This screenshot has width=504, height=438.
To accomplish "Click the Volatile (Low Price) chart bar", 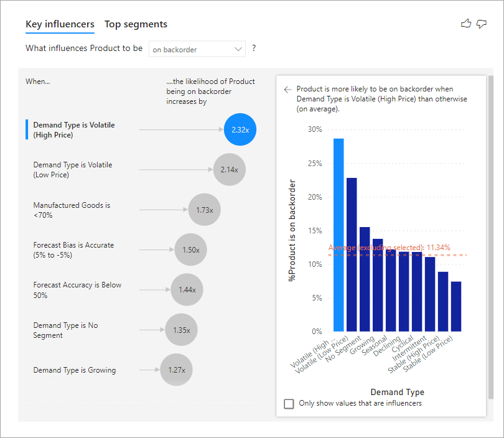I will (x=352, y=255).
